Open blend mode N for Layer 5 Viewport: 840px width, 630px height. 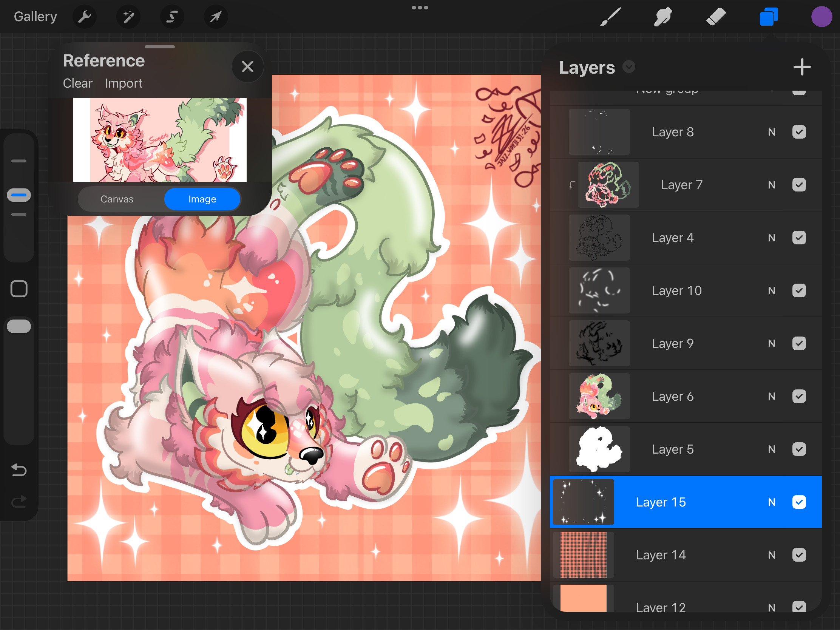(772, 449)
